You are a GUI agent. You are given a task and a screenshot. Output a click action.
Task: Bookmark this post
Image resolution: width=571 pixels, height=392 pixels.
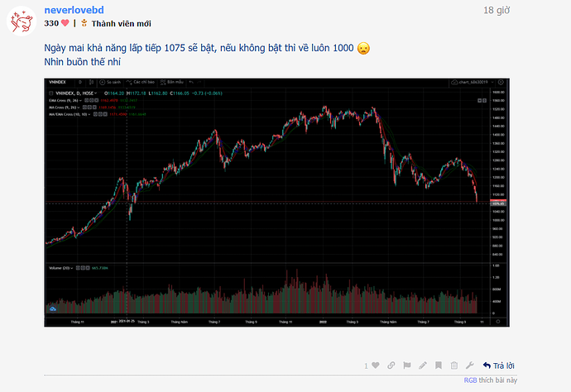click(x=438, y=365)
